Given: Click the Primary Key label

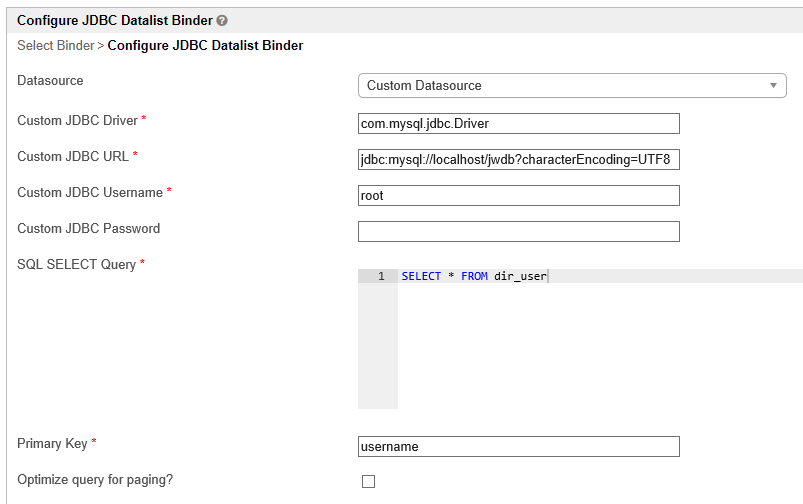Looking at the screenshot, I should 58,443.
